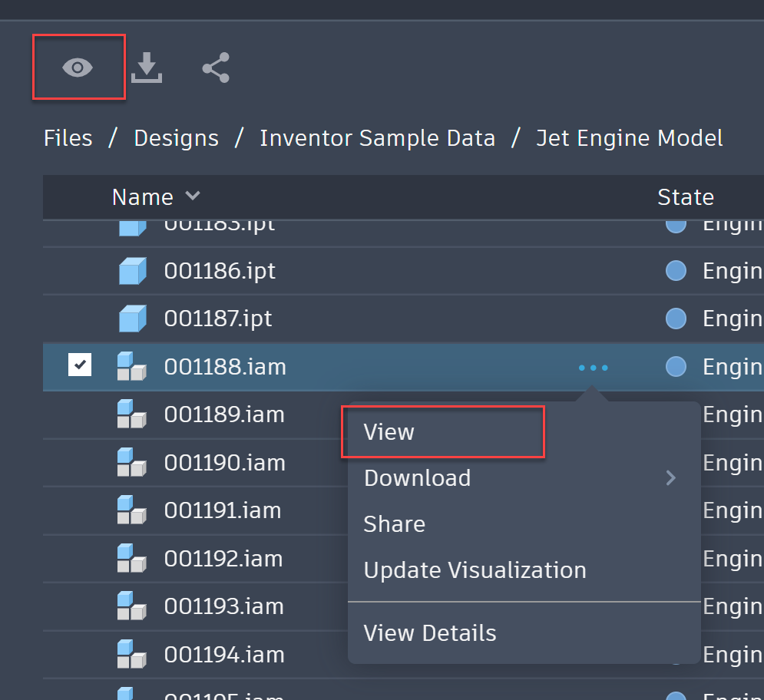Uncheck the checkbox on the 001188.iam row
Image resolution: width=764 pixels, height=700 pixels.
tap(80, 365)
